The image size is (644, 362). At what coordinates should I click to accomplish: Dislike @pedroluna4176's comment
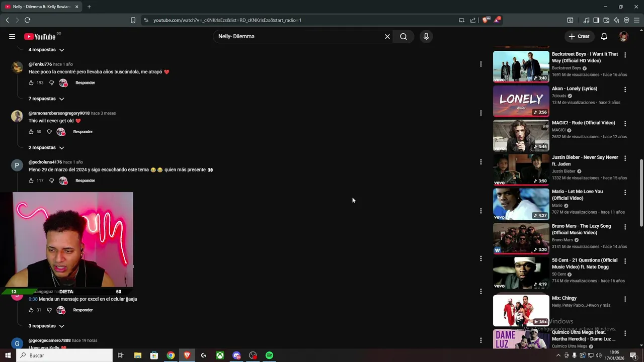pyautogui.click(x=51, y=180)
